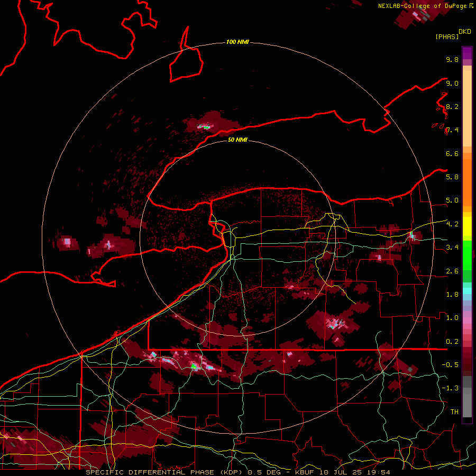Click the 19:54 time stamp
Screen dimensions: 476x476
coord(378,472)
